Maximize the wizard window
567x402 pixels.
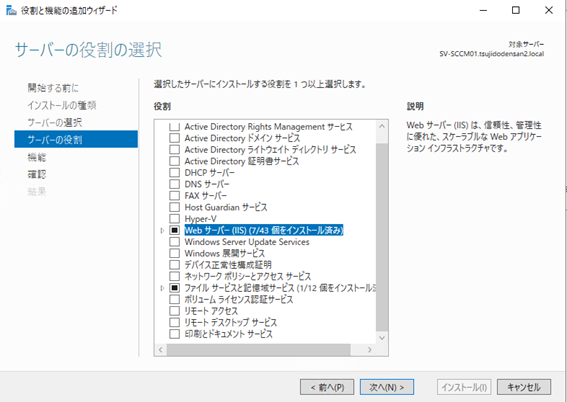coord(516,10)
